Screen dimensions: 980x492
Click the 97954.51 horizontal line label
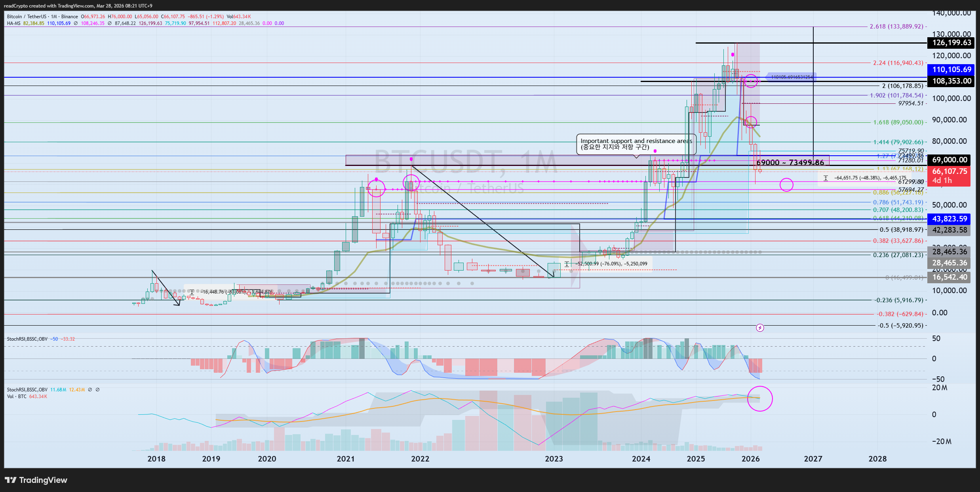[x=911, y=103]
